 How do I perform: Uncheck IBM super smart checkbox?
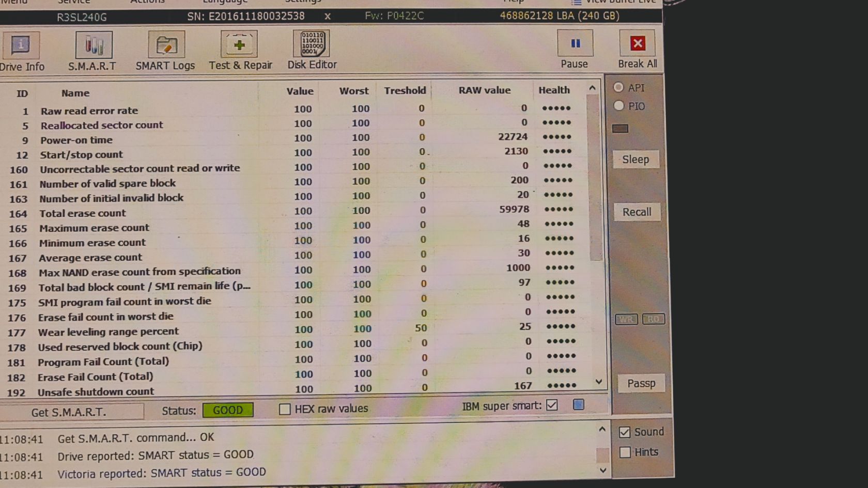click(x=552, y=405)
